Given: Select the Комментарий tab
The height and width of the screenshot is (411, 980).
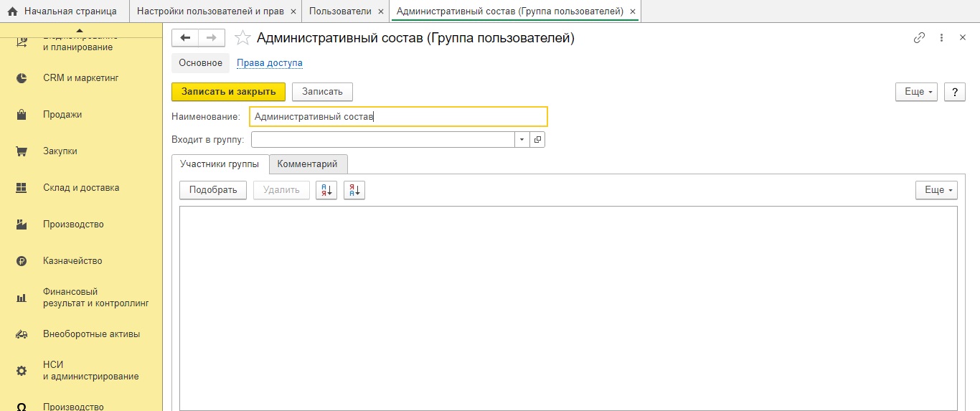Looking at the screenshot, I should click(x=307, y=164).
